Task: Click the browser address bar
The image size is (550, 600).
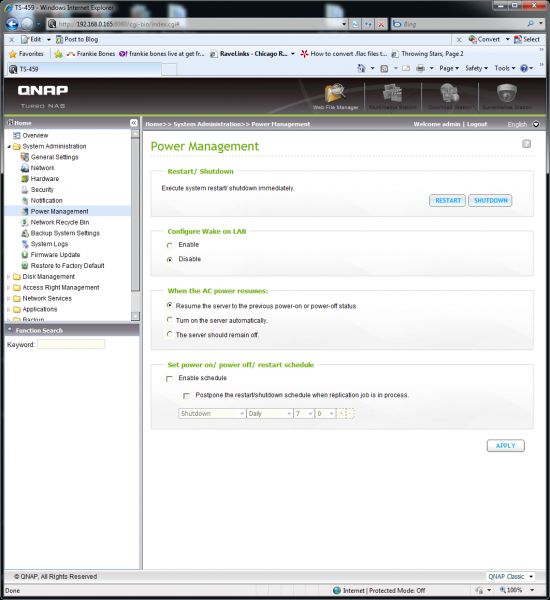Action: click(x=197, y=24)
